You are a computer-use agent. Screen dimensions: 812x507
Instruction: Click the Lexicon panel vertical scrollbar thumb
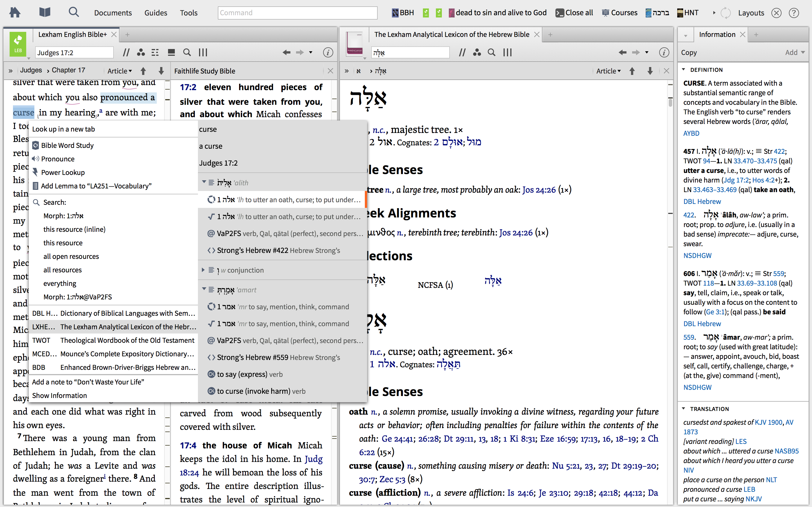click(x=670, y=102)
